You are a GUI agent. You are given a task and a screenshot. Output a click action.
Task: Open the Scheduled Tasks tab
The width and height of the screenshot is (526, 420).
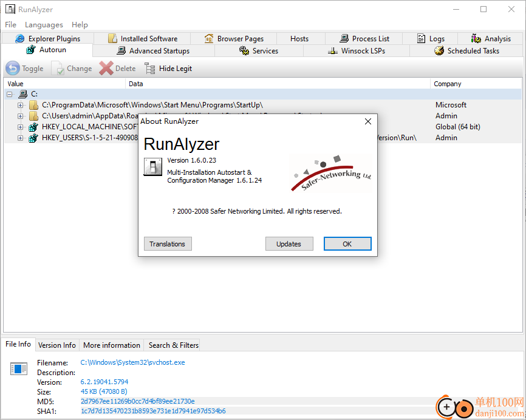point(466,50)
